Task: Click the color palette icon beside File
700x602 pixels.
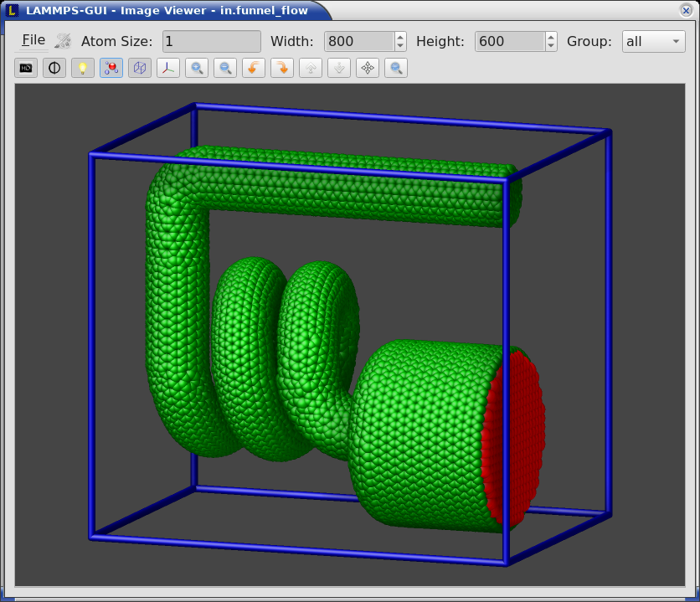Action: click(63, 41)
